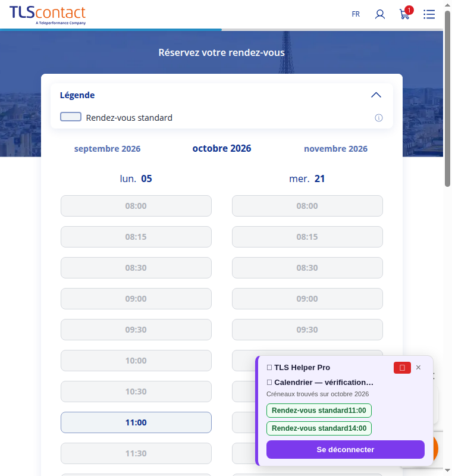This screenshot has height=476, width=452.
Task: Click the page vertical scrollbar thumb
Action: pos(447,99)
